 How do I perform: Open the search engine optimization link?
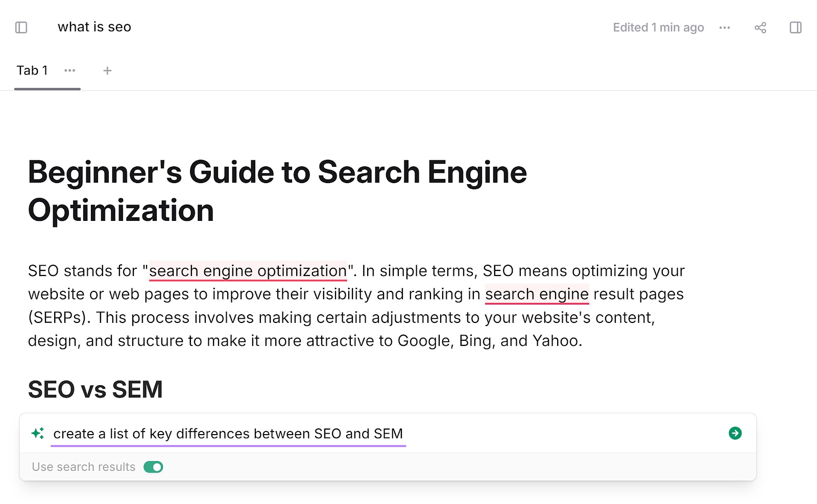pyautogui.click(x=247, y=271)
